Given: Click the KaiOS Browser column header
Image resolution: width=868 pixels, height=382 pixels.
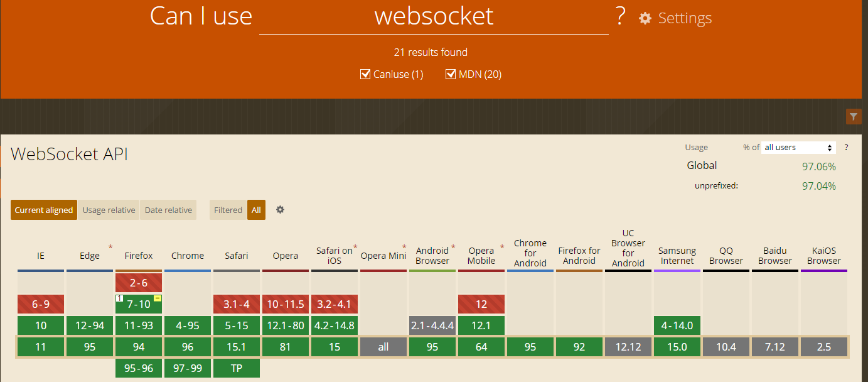Looking at the screenshot, I should pos(824,255).
